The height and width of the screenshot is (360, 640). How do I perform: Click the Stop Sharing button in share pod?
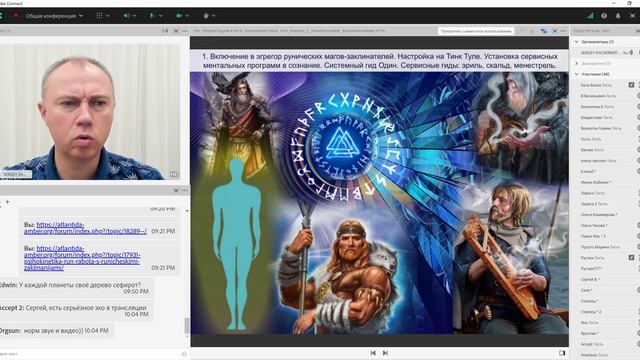pos(476,31)
